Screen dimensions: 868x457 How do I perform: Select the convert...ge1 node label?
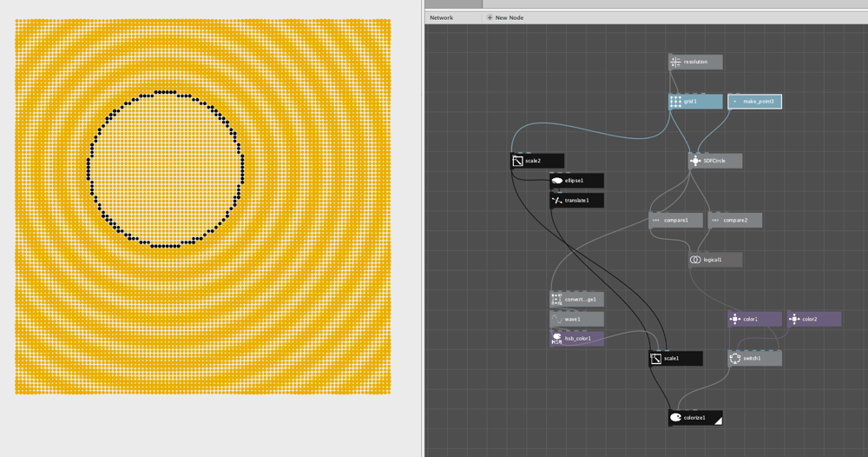coord(580,300)
